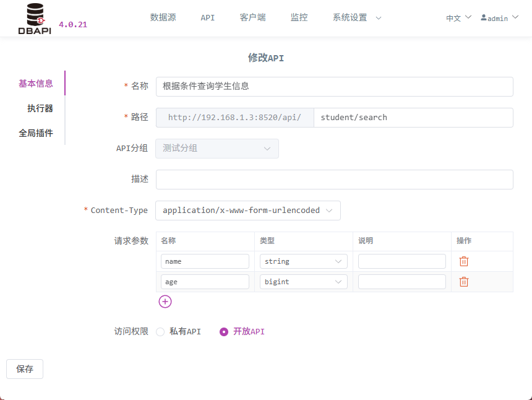Open the Content-Type dropdown
Screen dimensions: 532x400
[x=248, y=211]
